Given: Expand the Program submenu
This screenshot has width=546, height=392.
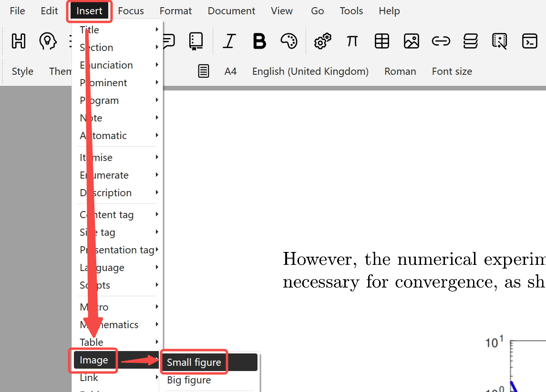Looking at the screenshot, I should (118, 101).
